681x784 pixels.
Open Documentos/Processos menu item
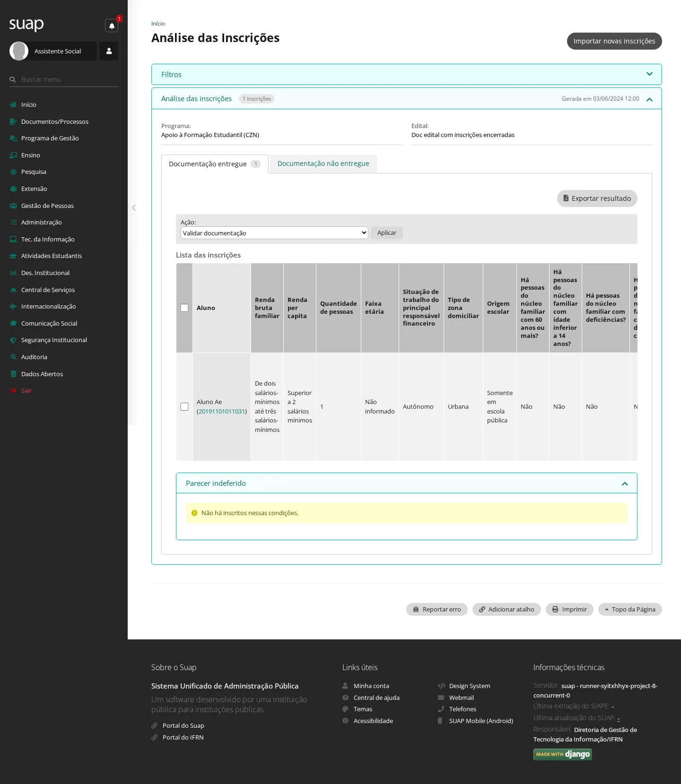(55, 121)
